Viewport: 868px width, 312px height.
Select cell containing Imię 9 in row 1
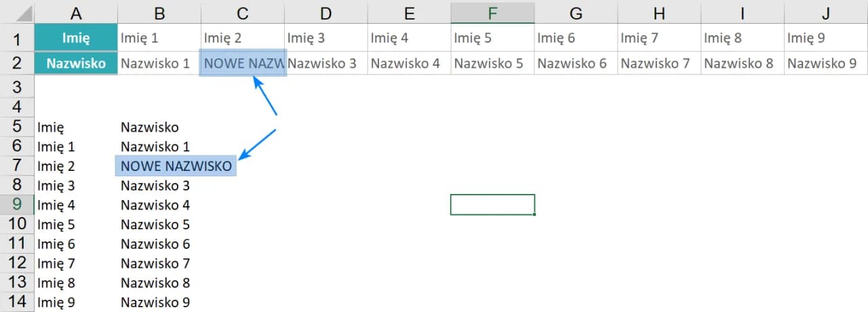tap(825, 38)
